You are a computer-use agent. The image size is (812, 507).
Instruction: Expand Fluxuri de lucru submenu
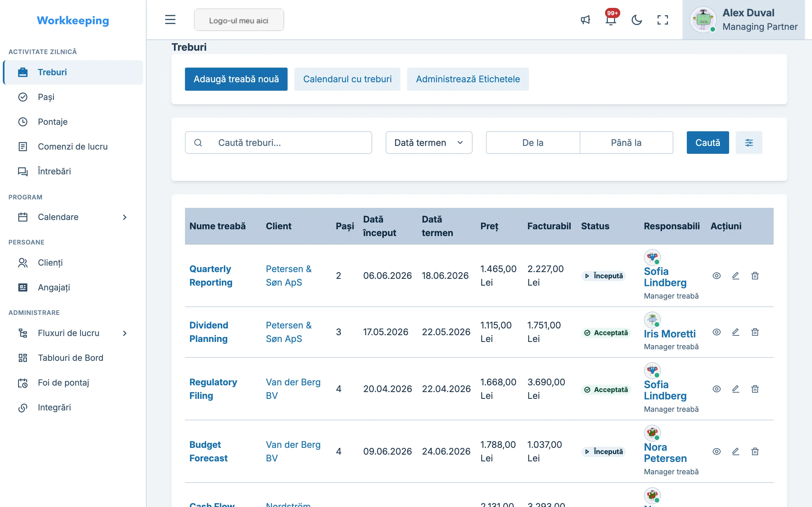pos(73,333)
